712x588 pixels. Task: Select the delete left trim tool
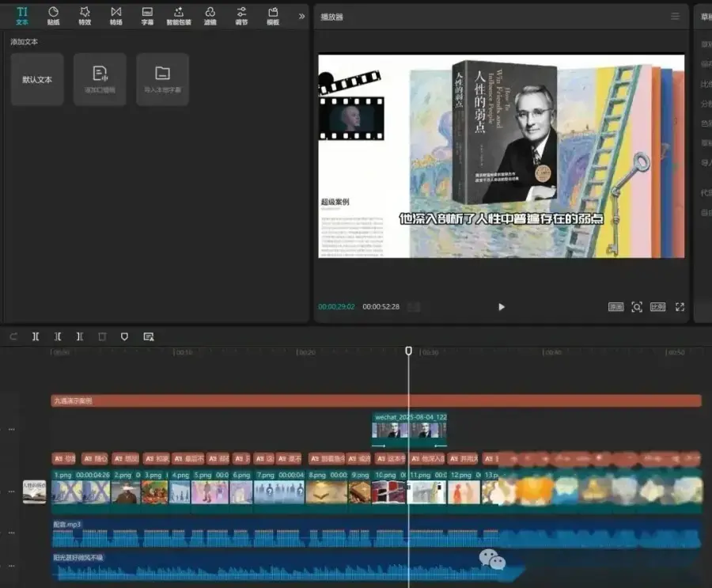58,336
